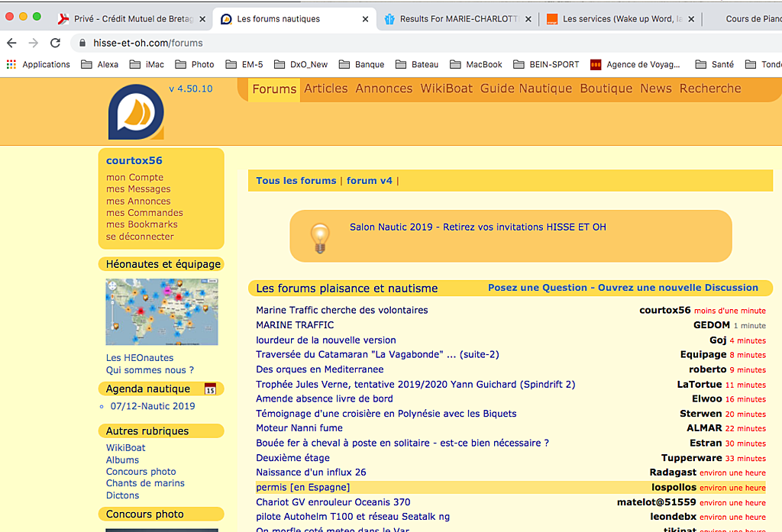The height and width of the screenshot is (532, 782).
Task: Click the forum v4 link
Action: (370, 180)
